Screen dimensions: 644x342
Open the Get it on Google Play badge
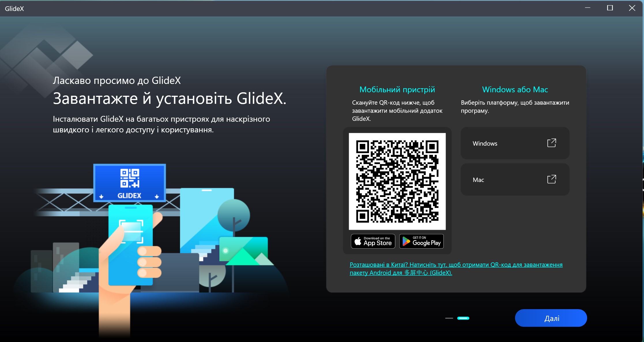(x=421, y=241)
